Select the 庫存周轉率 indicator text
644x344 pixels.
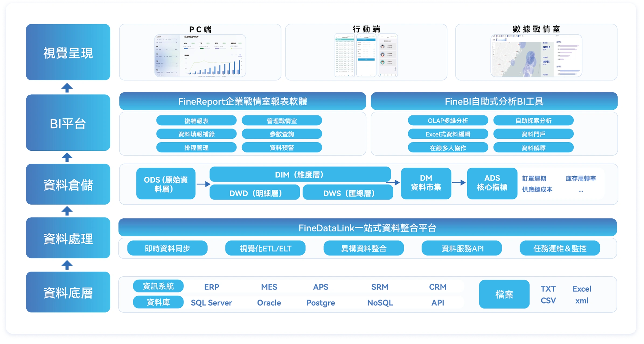point(581,178)
